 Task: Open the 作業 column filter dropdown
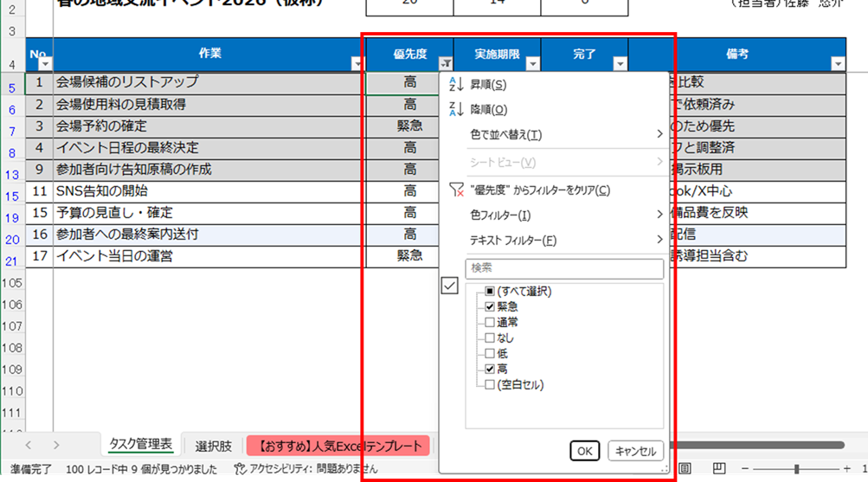click(x=357, y=64)
